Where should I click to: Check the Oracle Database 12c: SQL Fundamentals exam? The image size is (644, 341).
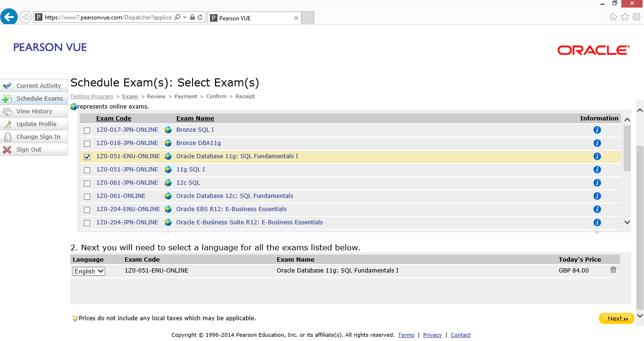coord(87,196)
